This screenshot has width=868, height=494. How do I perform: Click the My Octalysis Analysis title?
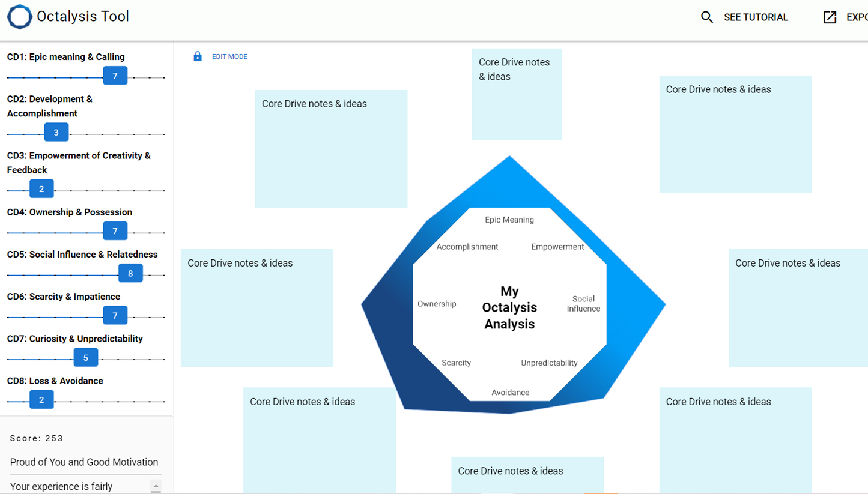[509, 308]
